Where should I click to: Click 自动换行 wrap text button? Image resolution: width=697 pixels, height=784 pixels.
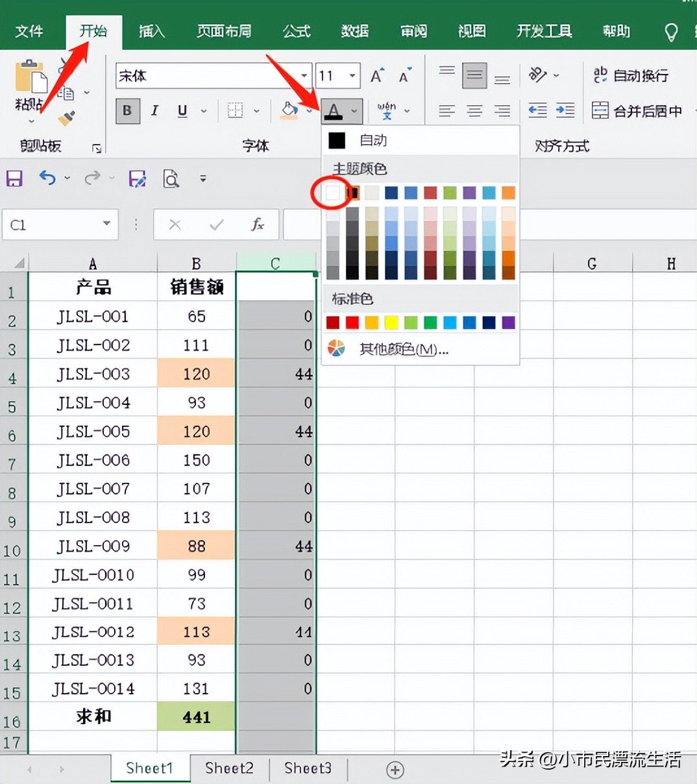(x=630, y=75)
